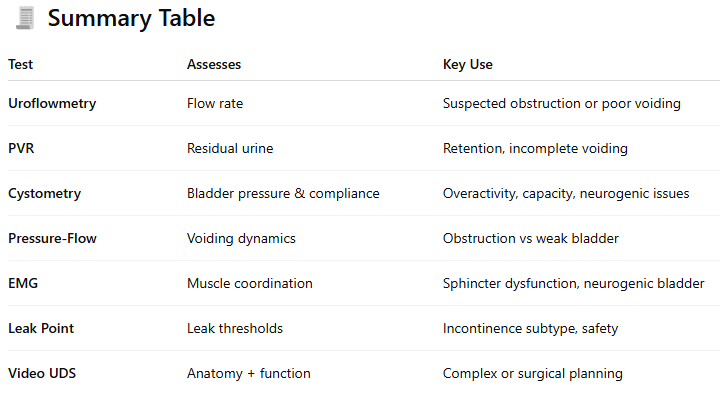Click the Assesses column header

(x=214, y=64)
